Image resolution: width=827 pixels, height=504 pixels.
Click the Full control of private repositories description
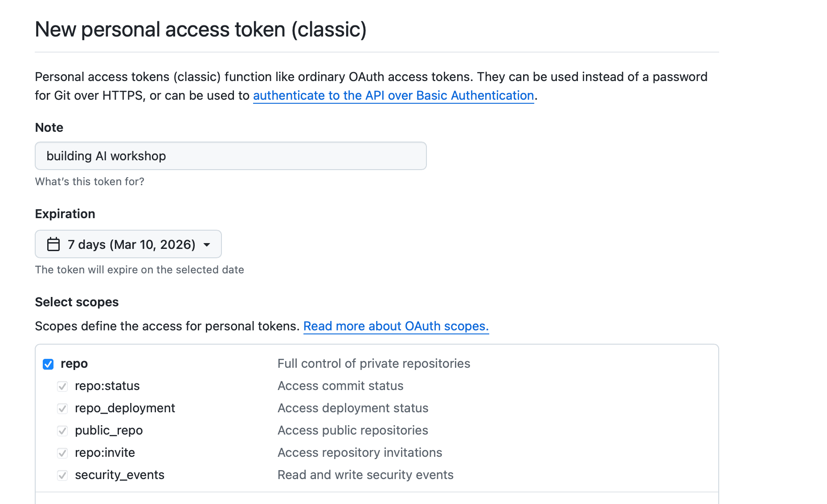(374, 364)
